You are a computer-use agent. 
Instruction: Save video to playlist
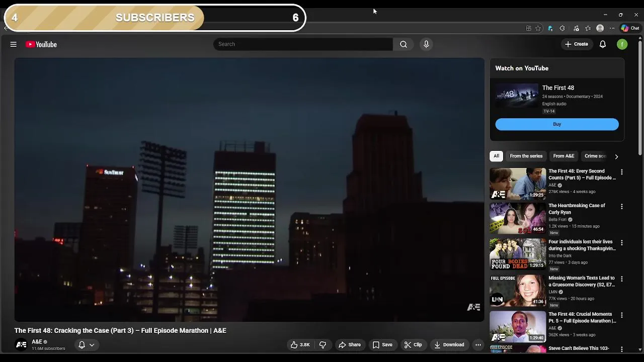coord(382,345)
